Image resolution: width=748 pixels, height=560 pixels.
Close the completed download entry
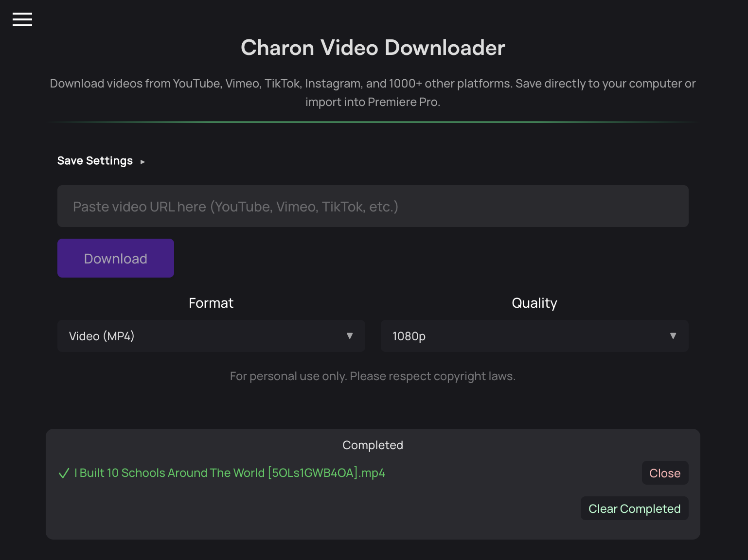pos(665,472)
